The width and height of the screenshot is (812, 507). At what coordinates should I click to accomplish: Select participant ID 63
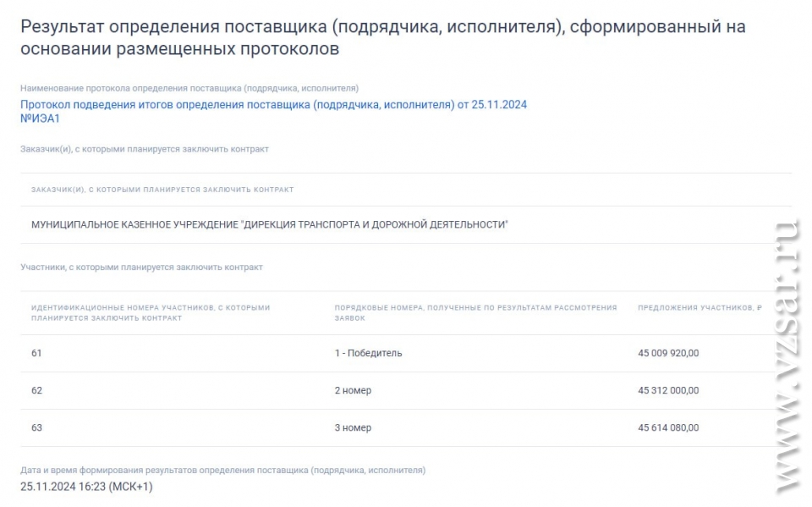click(36, 427)
